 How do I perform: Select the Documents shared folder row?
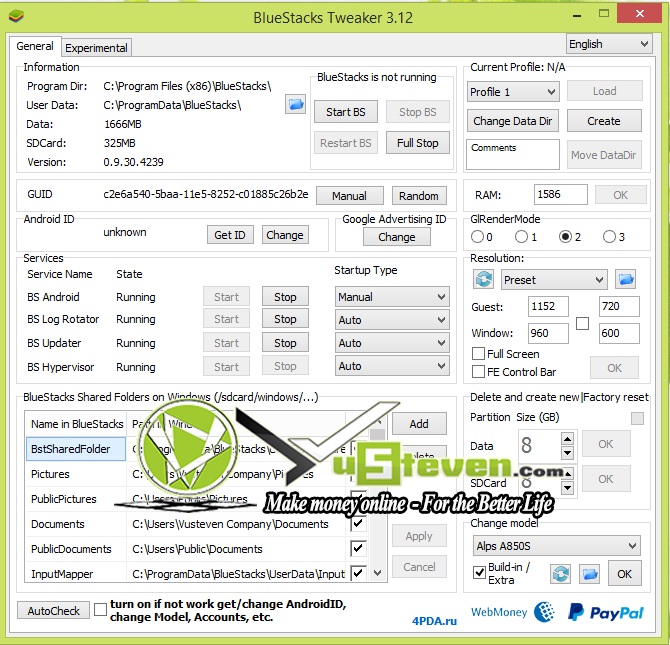click(197, 524)
